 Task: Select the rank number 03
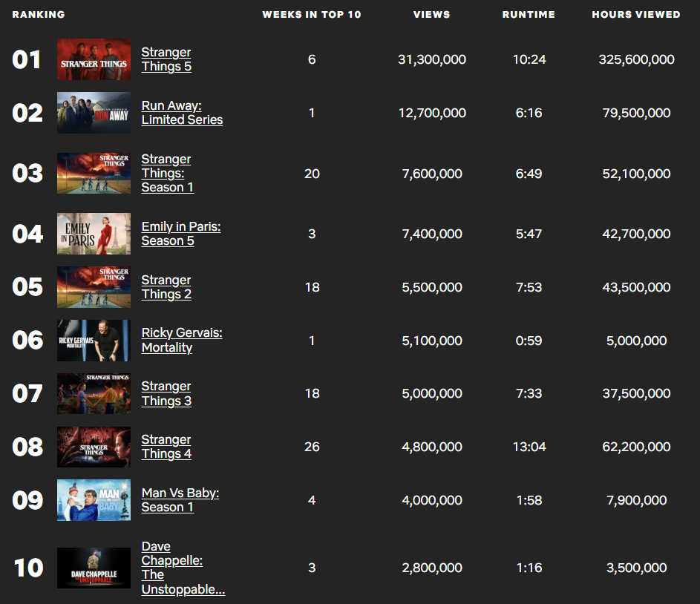(x=27, y=173)
